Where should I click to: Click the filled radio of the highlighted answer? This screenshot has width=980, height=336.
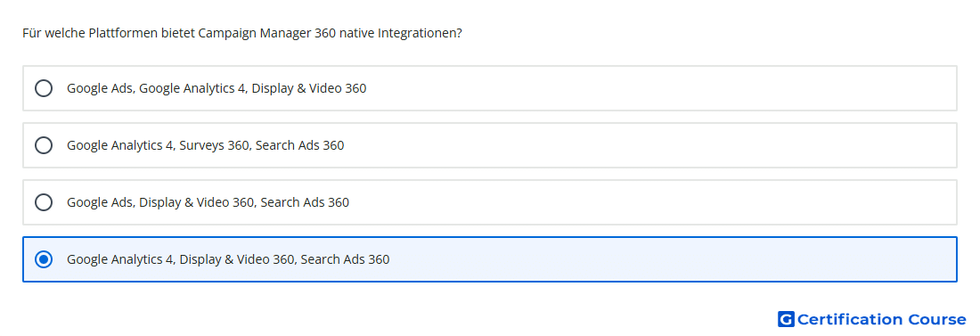tap(44, 259)
